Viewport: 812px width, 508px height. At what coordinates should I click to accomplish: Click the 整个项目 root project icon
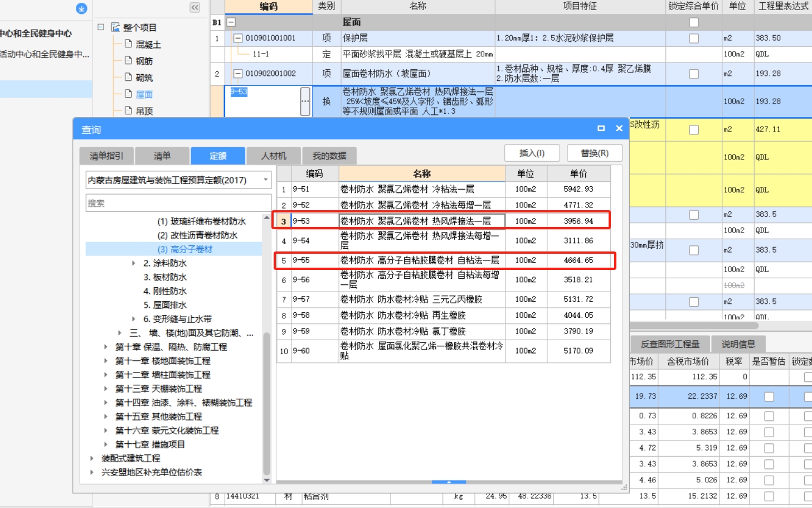tap(115, 27)
